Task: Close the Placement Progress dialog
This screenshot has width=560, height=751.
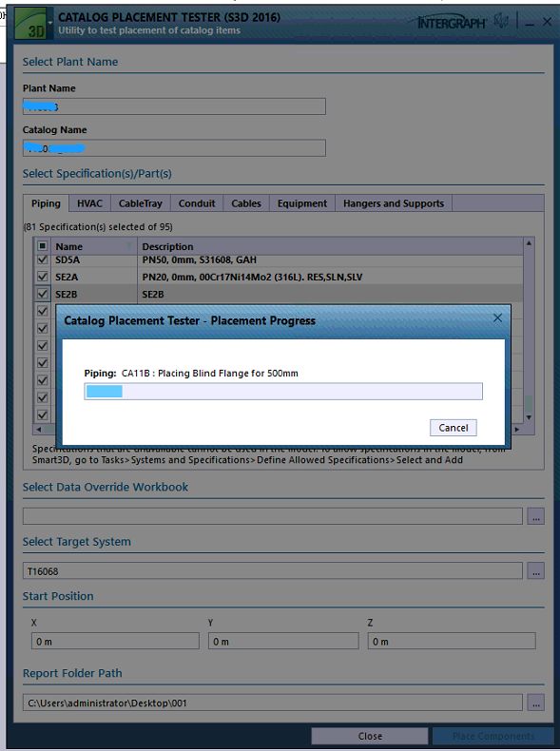Action: pos(497,318)
